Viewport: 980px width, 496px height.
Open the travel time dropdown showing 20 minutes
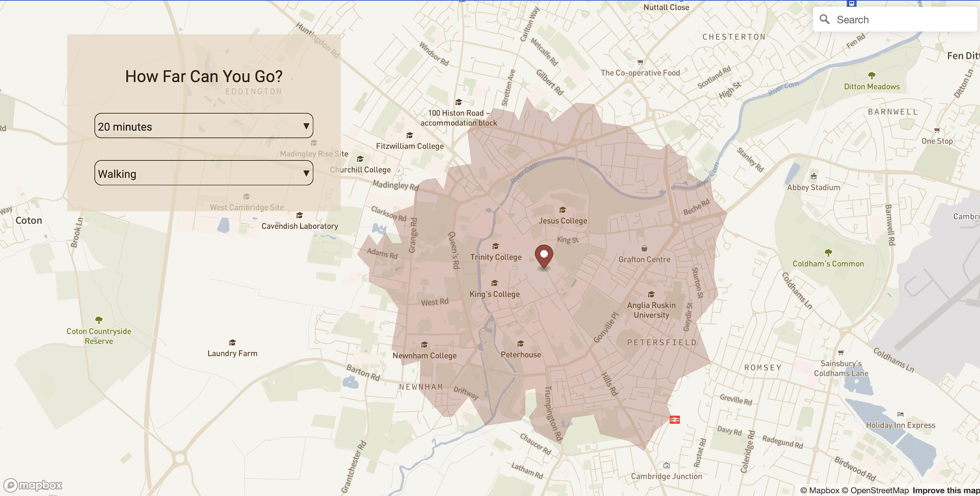click(x=204, y=126)
